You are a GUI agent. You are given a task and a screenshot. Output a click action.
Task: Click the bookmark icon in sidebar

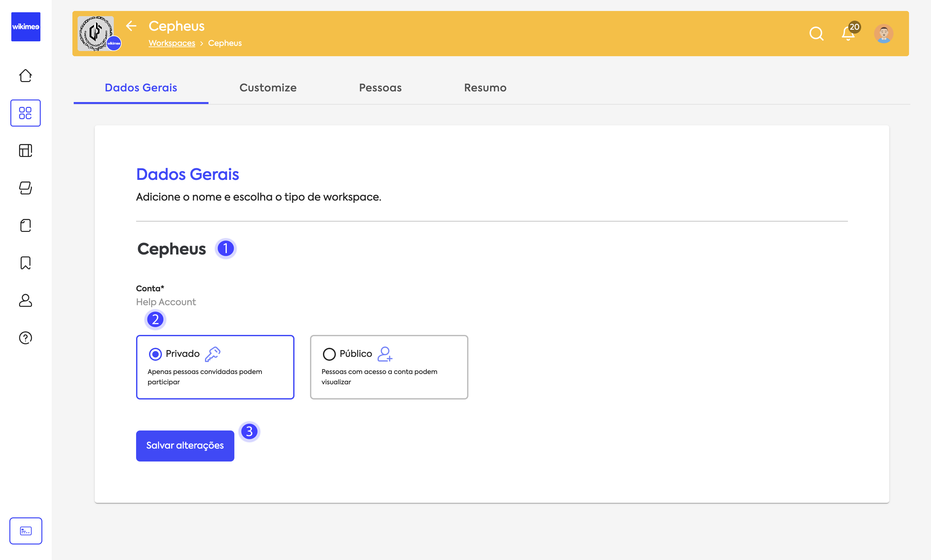[25, 263]
